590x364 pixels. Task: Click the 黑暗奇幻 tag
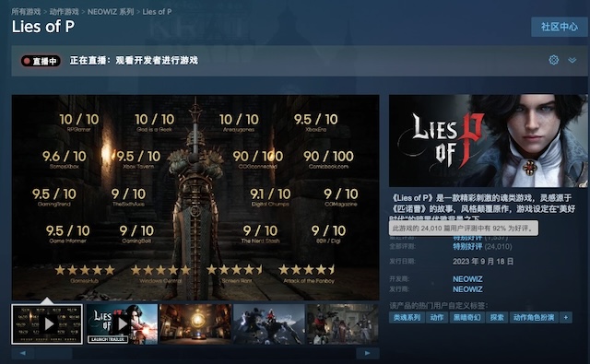467,317
